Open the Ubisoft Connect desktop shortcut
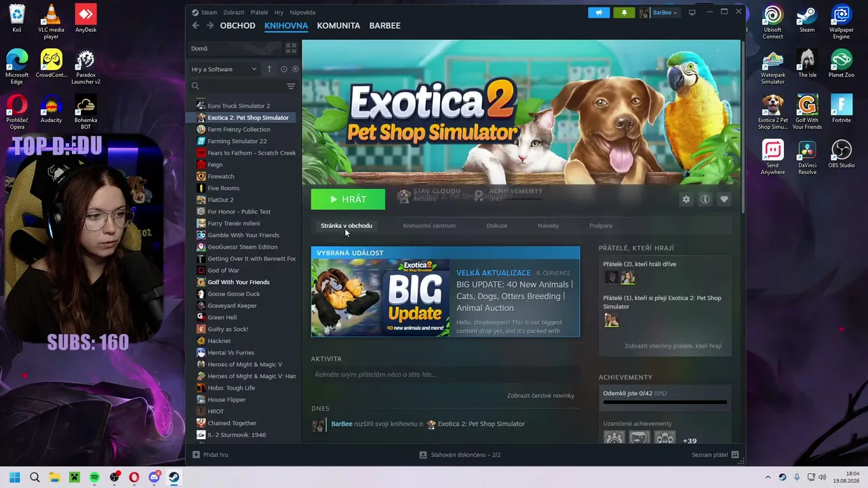868x488 pixels. [772, 22]
